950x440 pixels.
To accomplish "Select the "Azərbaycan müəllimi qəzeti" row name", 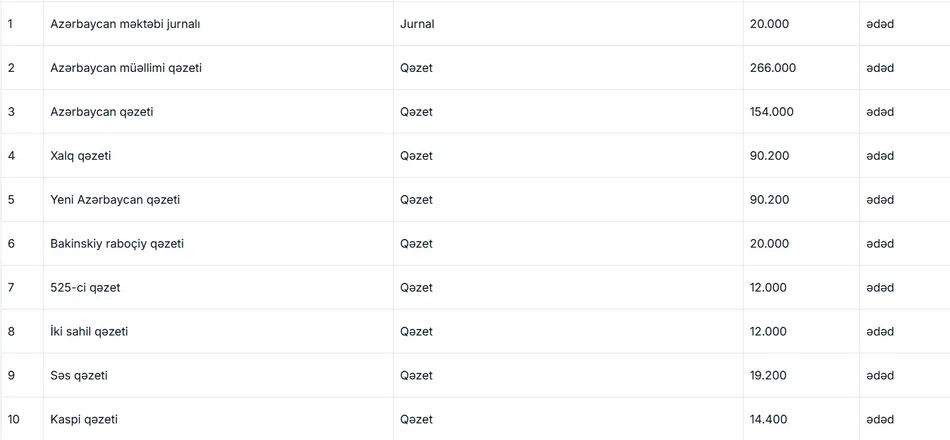I will click(133, 67).
